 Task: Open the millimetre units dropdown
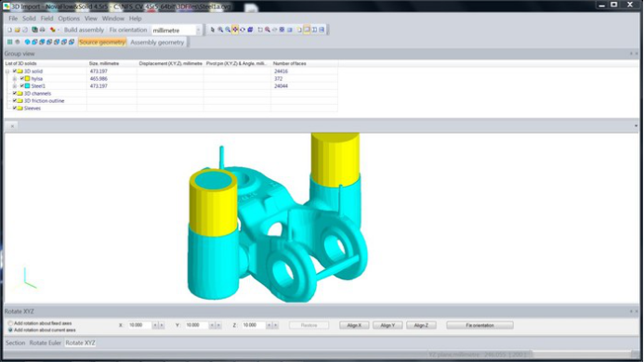tap(198, 30)
